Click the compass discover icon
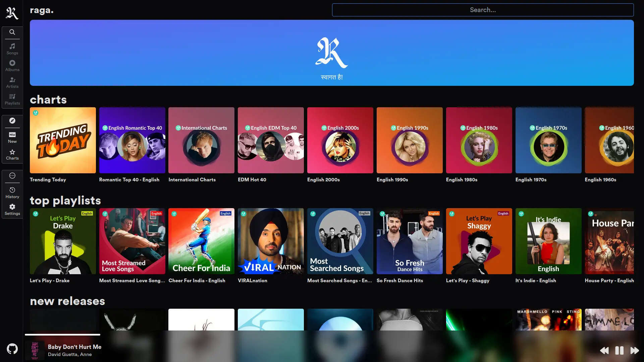This screenshot has width=644, height=362. click(x=12, y=121)
